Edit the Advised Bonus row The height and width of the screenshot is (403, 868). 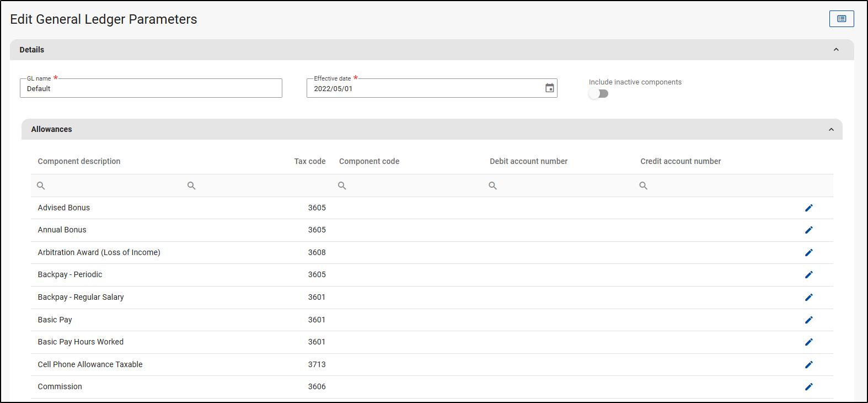808,208
